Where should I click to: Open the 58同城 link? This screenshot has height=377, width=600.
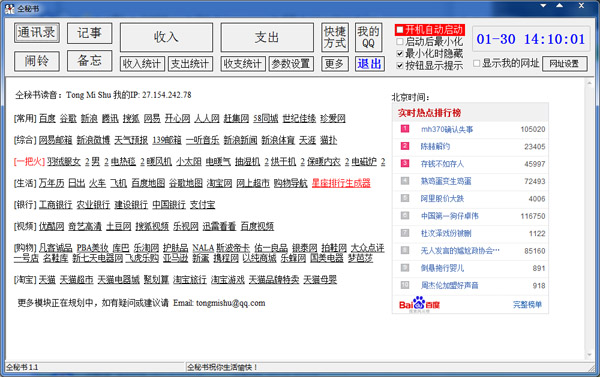(266, 119)
